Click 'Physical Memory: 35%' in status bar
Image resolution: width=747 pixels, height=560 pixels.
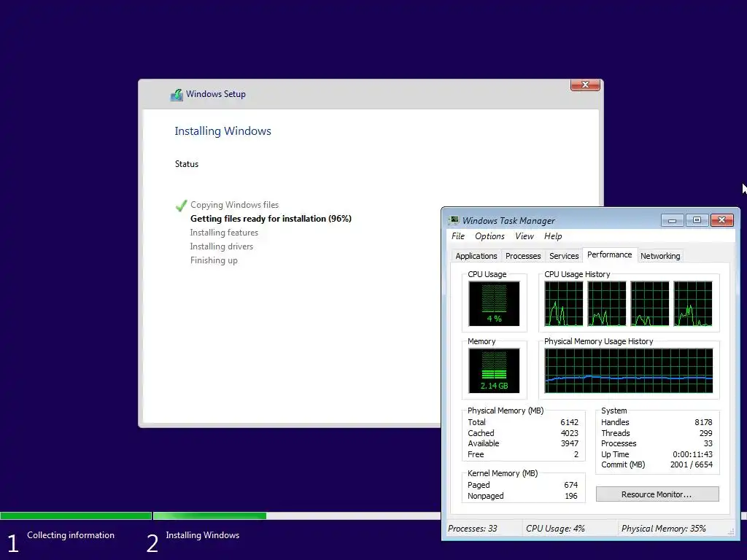pos(664,529)
